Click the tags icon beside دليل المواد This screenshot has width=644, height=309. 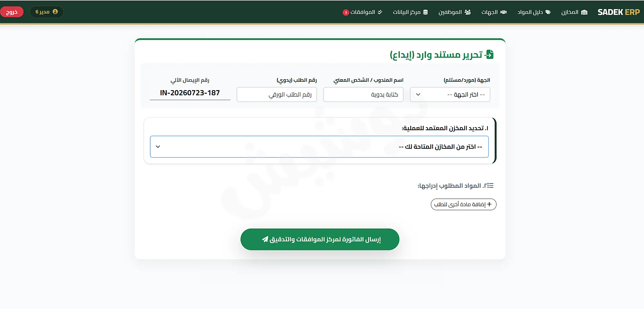[x=548, y=12]
